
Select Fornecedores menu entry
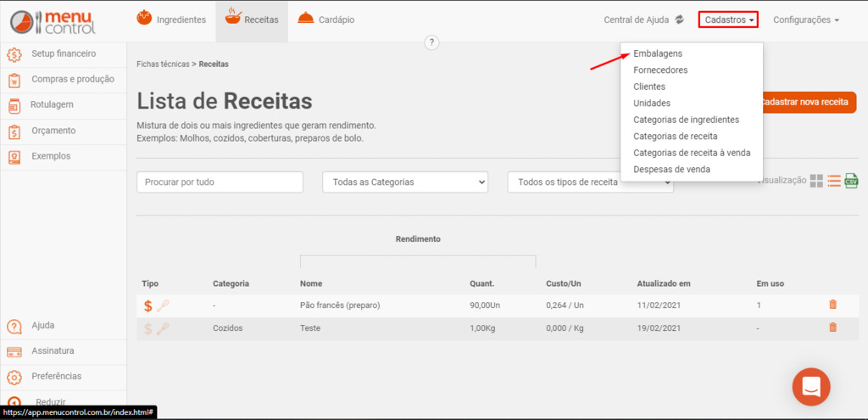(660, 70)
